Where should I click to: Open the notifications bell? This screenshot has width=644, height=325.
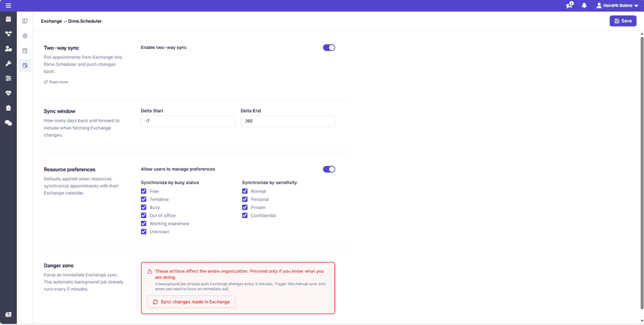584,6
